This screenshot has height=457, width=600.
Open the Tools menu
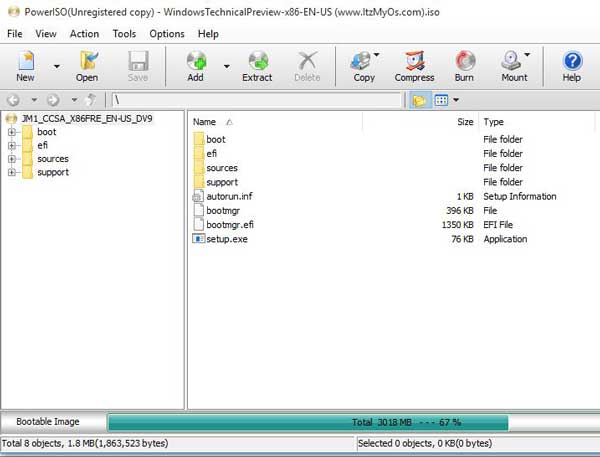tap(124, 34)
